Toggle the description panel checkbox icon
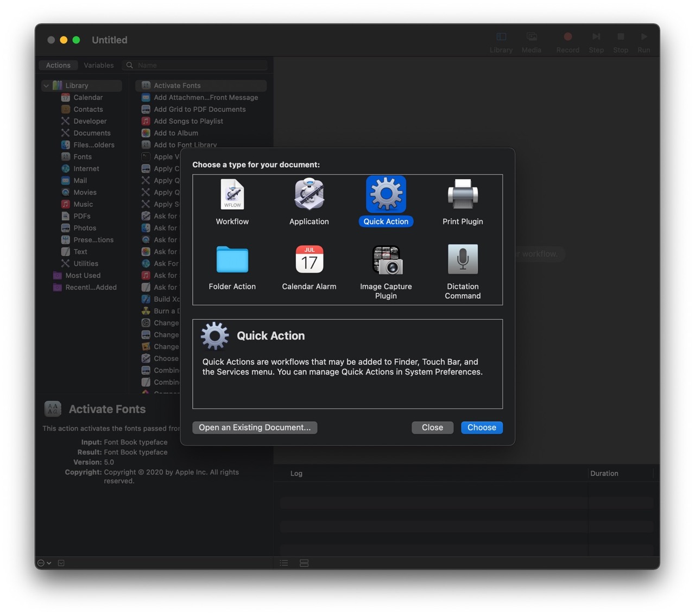695x616 pixels. 61,563
